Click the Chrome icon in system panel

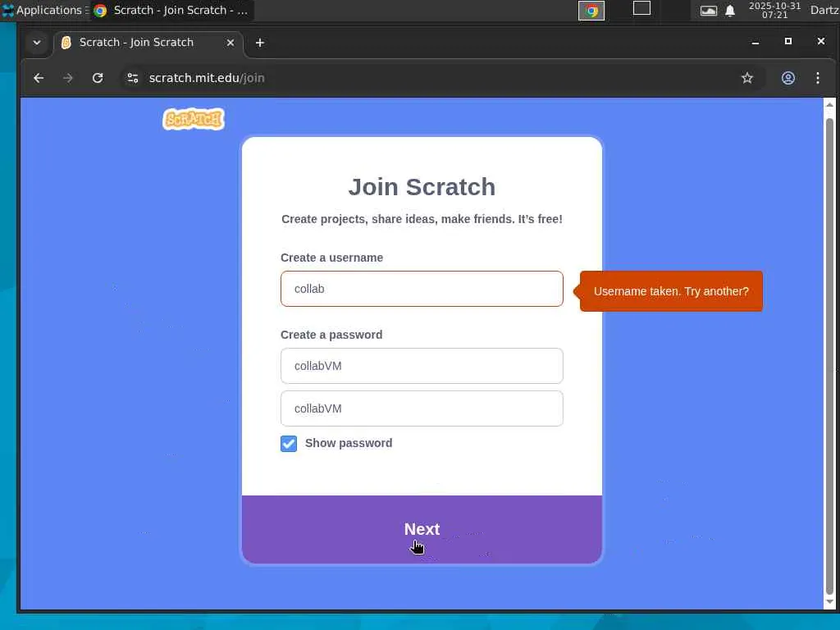pos(591,10)
